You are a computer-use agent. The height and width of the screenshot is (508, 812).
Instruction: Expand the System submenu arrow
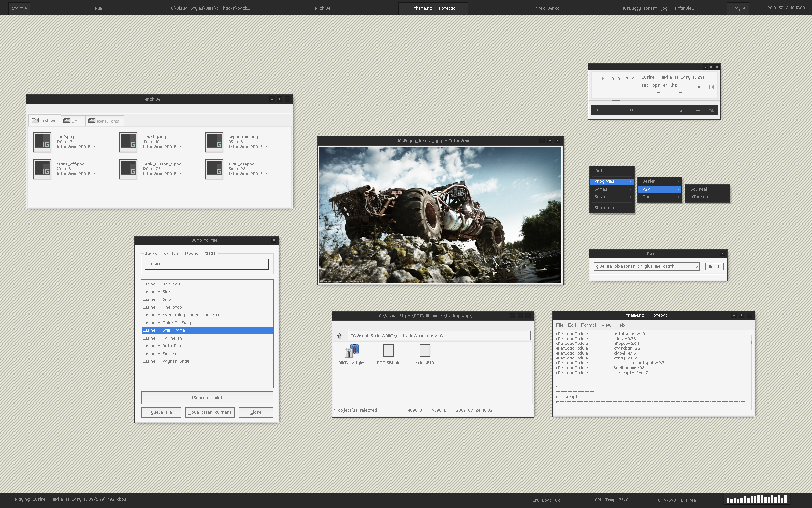[630, 197]
